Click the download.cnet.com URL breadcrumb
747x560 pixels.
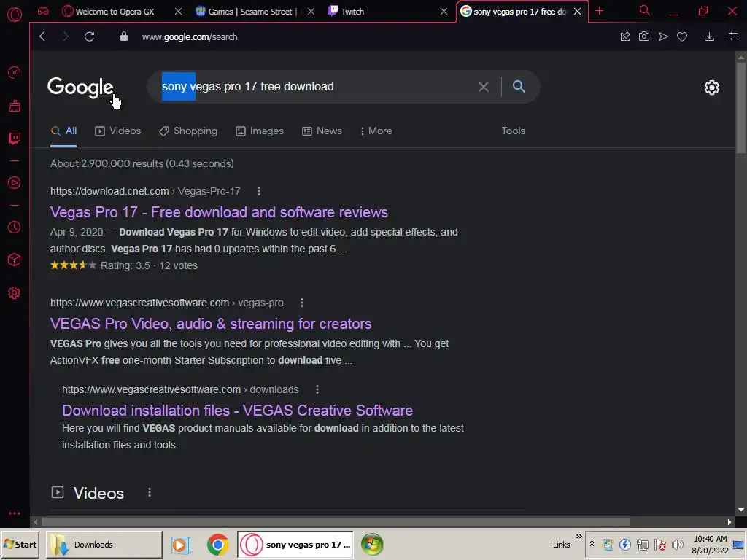click(x=145, y=191)
